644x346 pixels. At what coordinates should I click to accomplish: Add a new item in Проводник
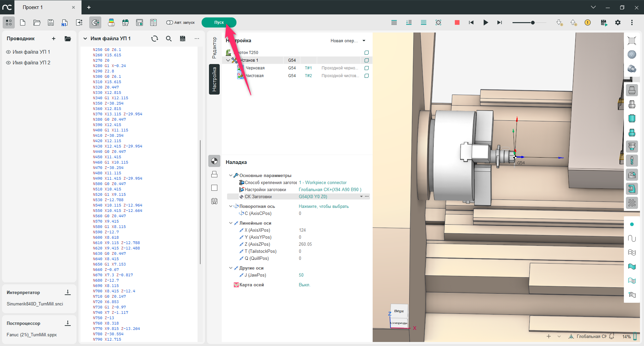[54, 39]
